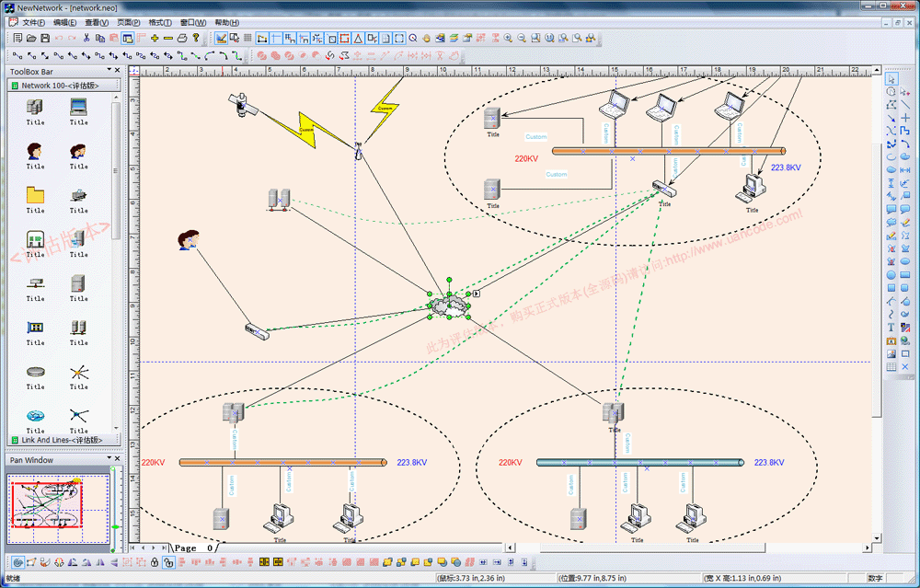Toggle the lock icon in bottom toolbar
Screen dimensions: 920x588
[155, 561]
